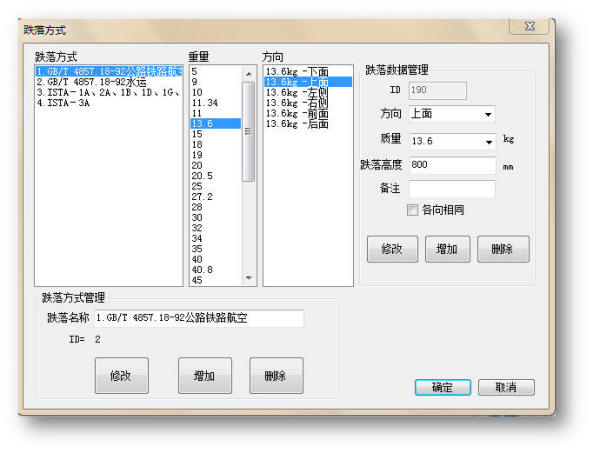Select weight 11 in 重量 list
Image resolution: width=591 pixels, height=453 pixels.
(216, 113)
